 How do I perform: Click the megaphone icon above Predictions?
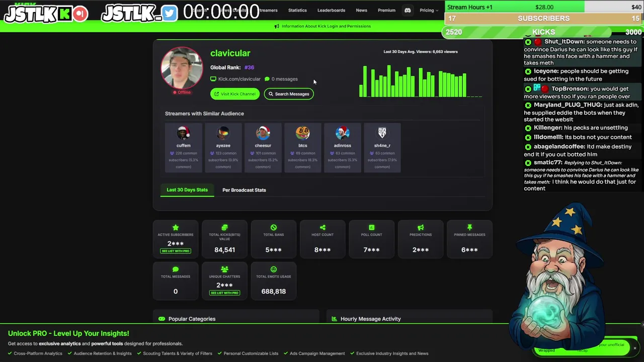pyautogui.click(x=421, y=227)
